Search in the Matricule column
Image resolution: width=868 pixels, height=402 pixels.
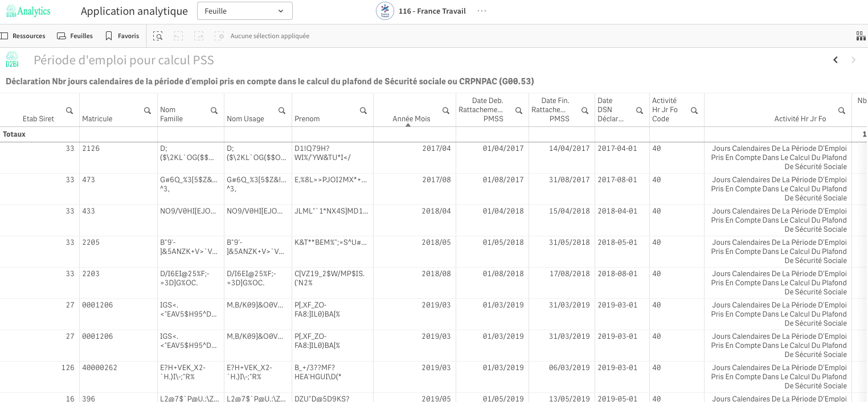tap(148, 110)
